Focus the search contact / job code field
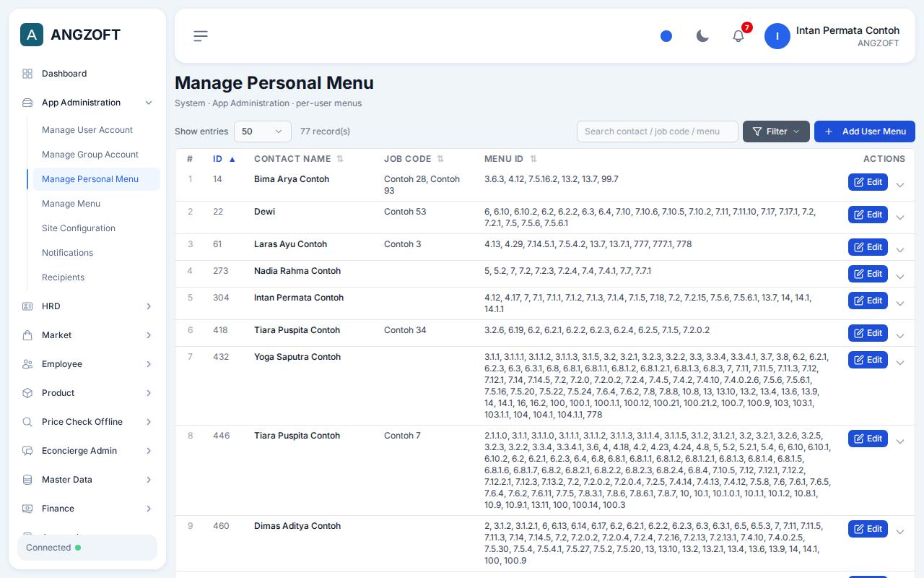Image resolution: width=924 pixels, height=578 pixels. pos(658,131)
